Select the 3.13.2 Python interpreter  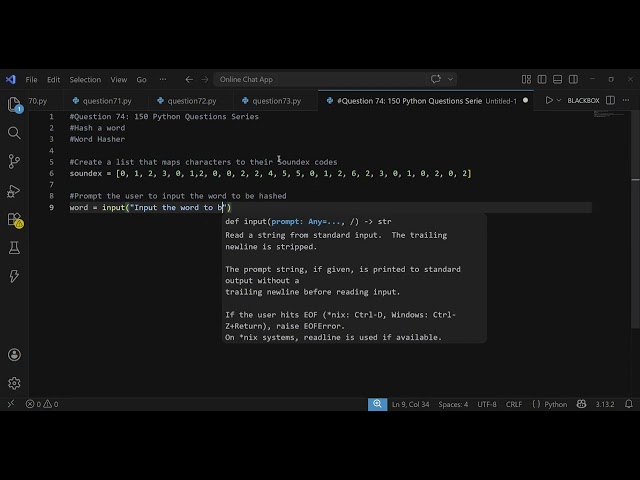604,404
